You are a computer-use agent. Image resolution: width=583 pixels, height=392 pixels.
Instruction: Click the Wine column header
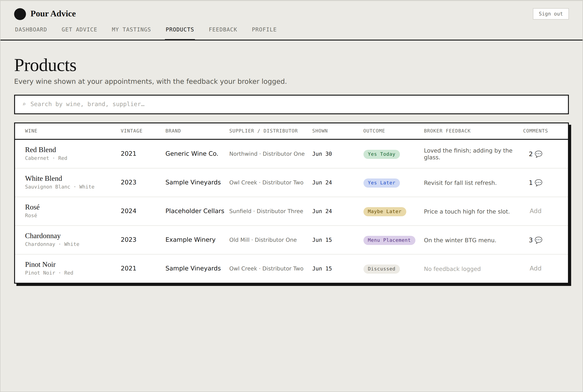point(31,131)
